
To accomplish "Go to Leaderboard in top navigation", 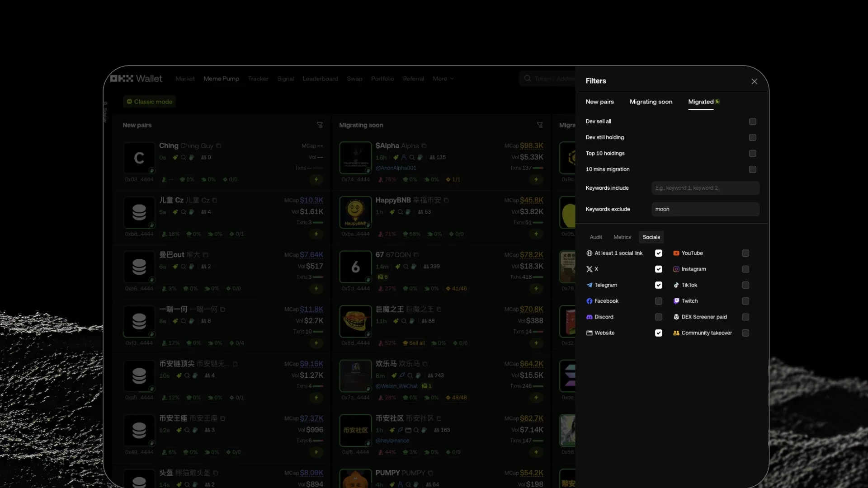I will (320, 79).
